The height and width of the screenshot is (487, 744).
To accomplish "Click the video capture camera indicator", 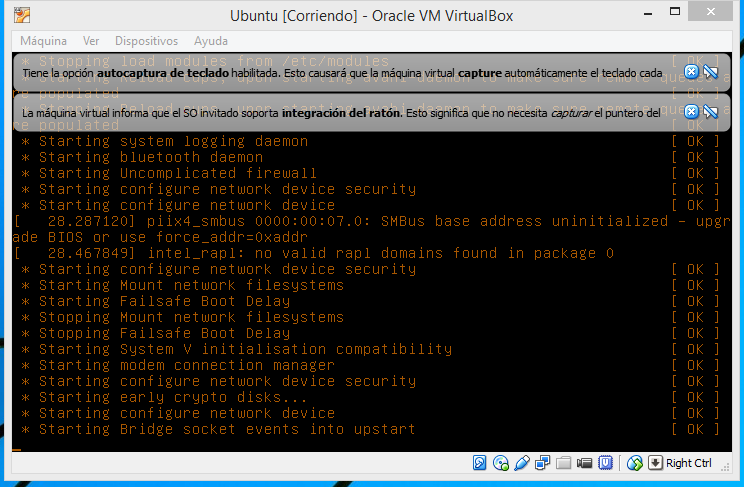I will point(584,463).
